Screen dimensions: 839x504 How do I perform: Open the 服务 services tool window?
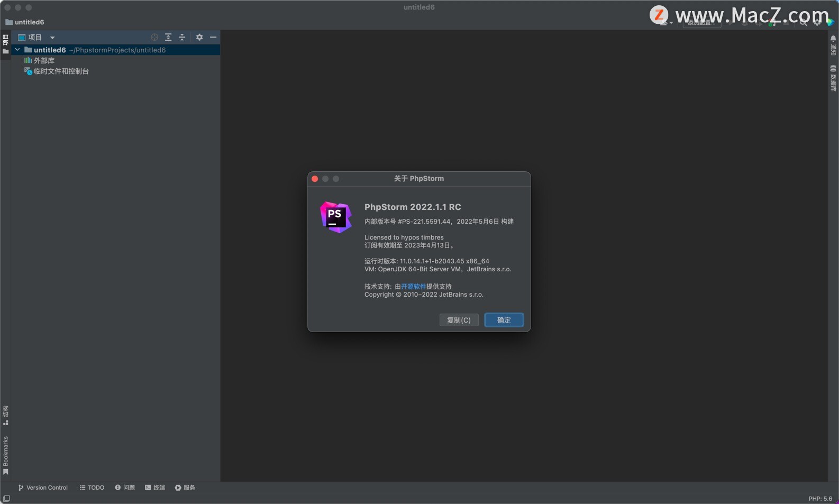click(185, 488)
